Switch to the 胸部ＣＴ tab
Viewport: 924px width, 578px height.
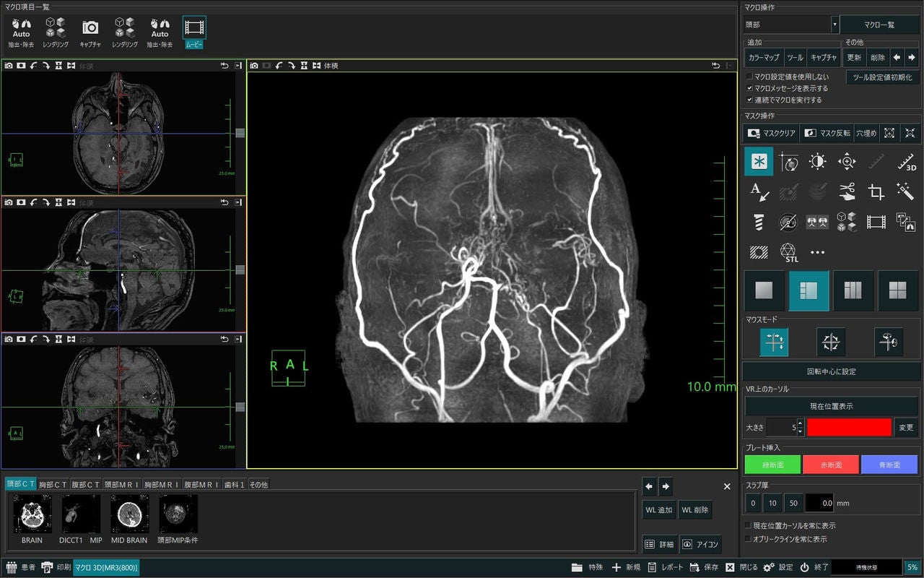pyautogui.click(x=53, y=485)
